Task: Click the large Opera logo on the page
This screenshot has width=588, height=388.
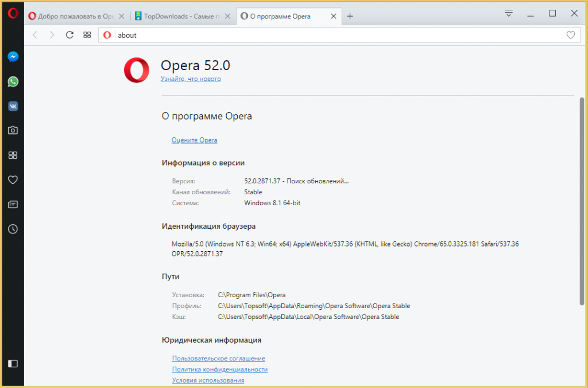Action: pos(137,70)
